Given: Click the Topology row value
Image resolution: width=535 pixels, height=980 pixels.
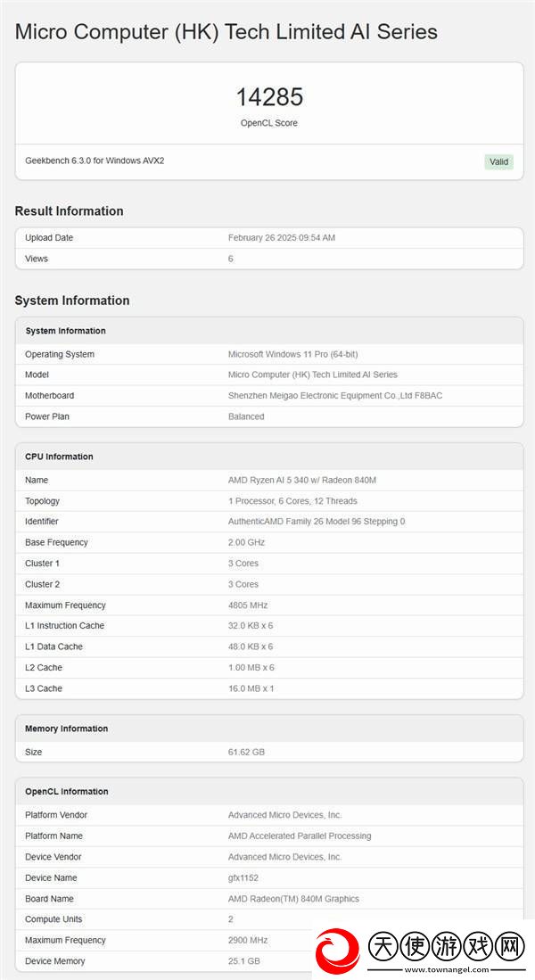Looking at the screenshot, I should tap(293, 500).
